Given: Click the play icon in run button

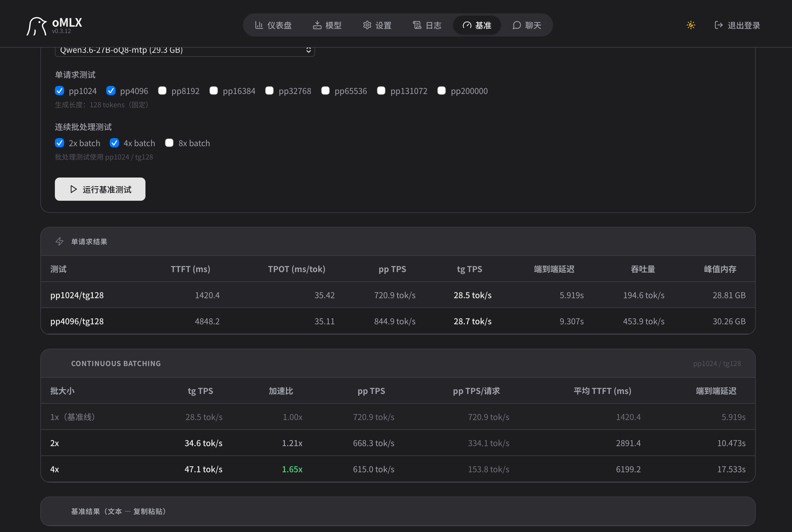Looking at the screenshot, I should (x=73, y=189).
